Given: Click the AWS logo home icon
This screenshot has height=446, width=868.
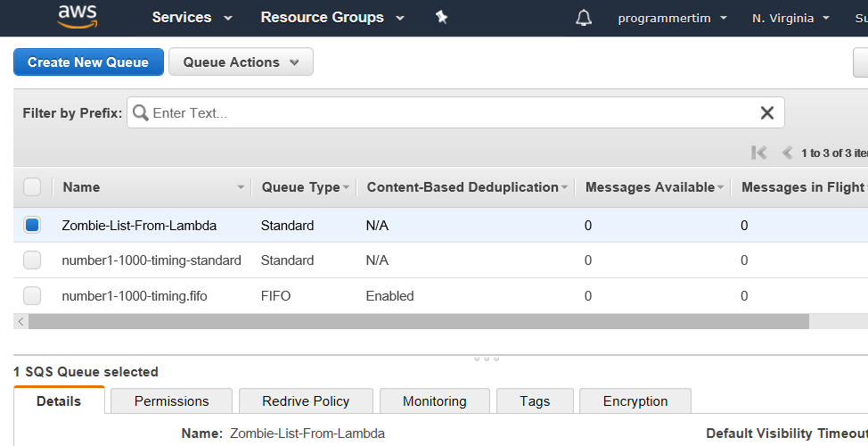Looking at the screenshot, I should click(x=77, y=16).
